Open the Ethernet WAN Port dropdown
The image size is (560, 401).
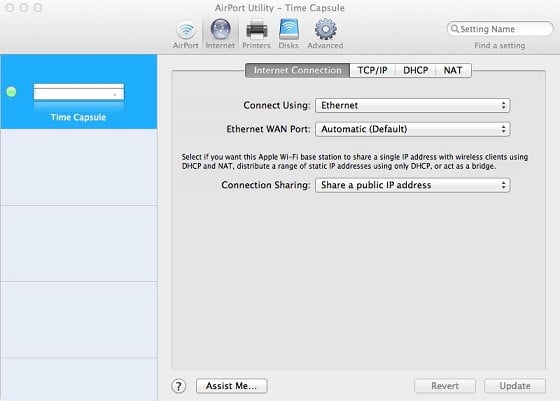pyautogui.click(x=412, y=129)
